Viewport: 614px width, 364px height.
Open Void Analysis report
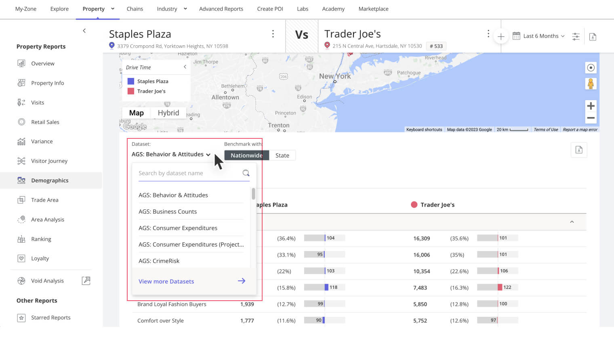point(47,281)
